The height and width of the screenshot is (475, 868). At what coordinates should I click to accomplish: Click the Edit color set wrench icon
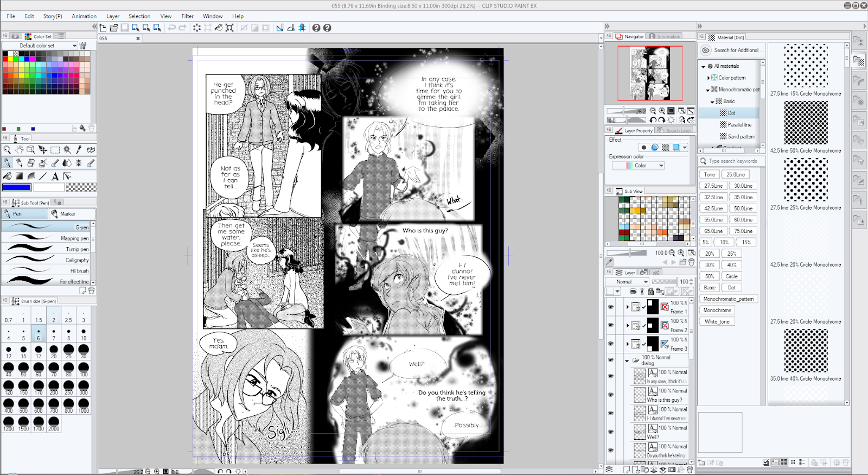[83, 46]
